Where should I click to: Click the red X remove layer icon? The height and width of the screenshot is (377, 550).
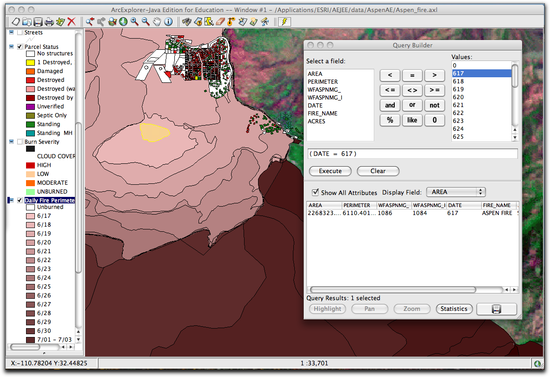tap(72, 22)
